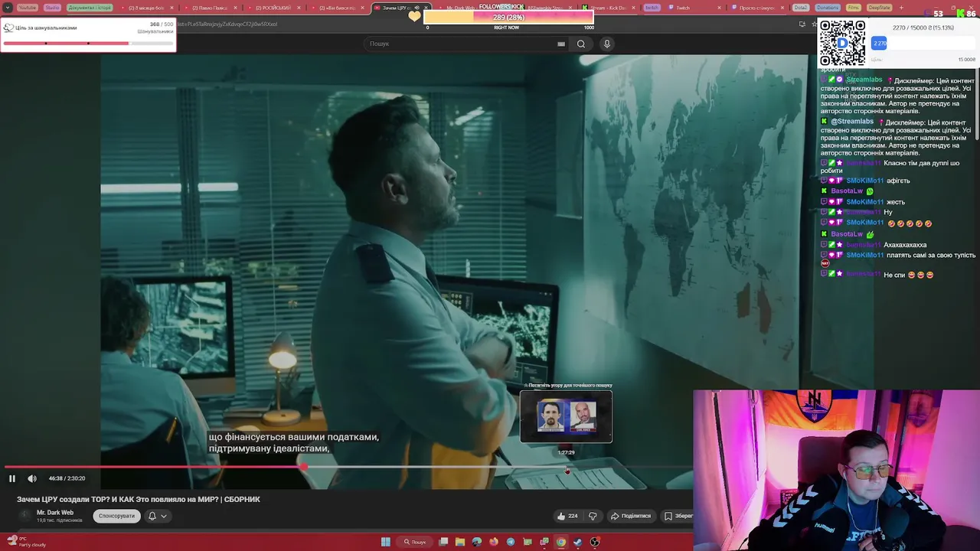Open Telegram from the taskbar
This screenshot has height=551, width=980.
pos(511,542)
